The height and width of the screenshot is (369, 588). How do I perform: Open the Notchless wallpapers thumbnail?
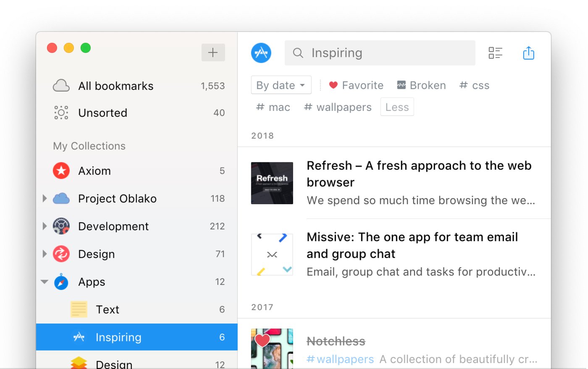[x=272, y=349]
